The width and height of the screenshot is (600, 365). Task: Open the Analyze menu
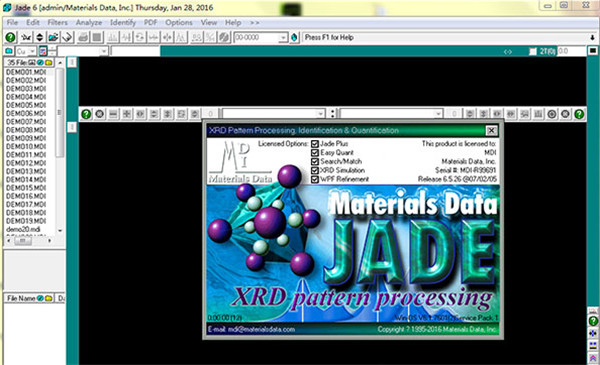pyautogui.click(x=89, y=23)
